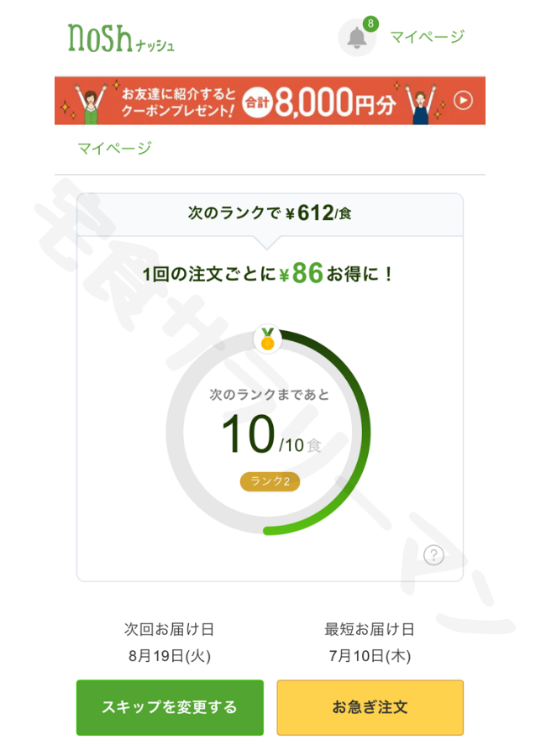The height and width of the screenshot is (756, 546).
Task: Click the nosh logo
Action: (x=121, y=39)
